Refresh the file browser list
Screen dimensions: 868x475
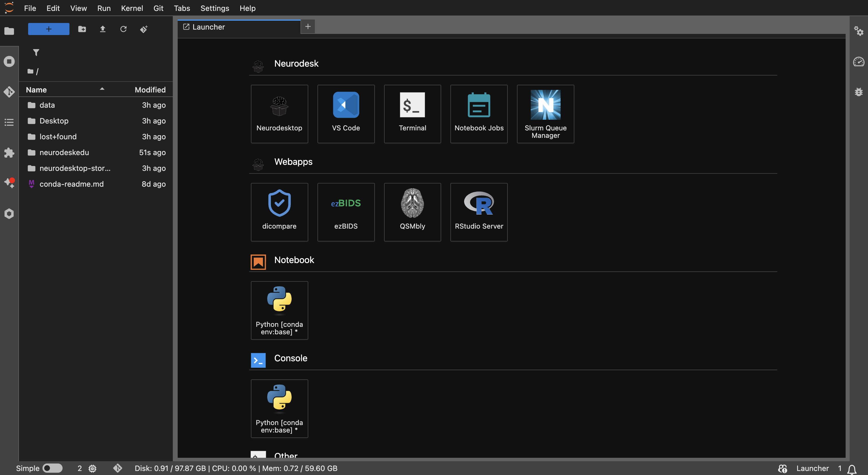[123, 29]
